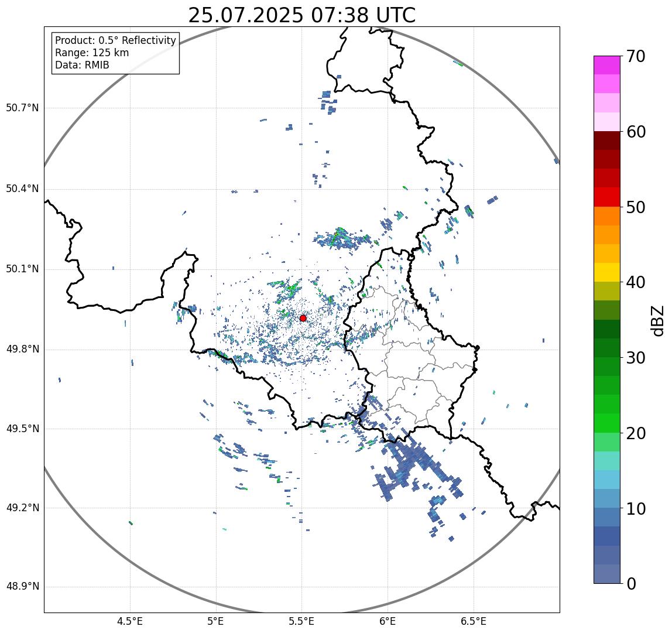Screen dimensions: 672x633
Task: Click 'Range: 125 km' legend text
Action: pyautogui.click(x=92, y=53)
